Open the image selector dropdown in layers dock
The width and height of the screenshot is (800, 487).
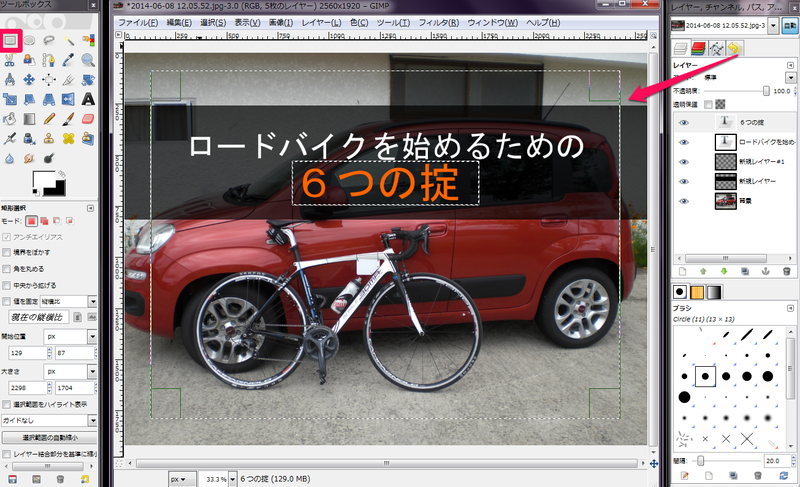773,25
